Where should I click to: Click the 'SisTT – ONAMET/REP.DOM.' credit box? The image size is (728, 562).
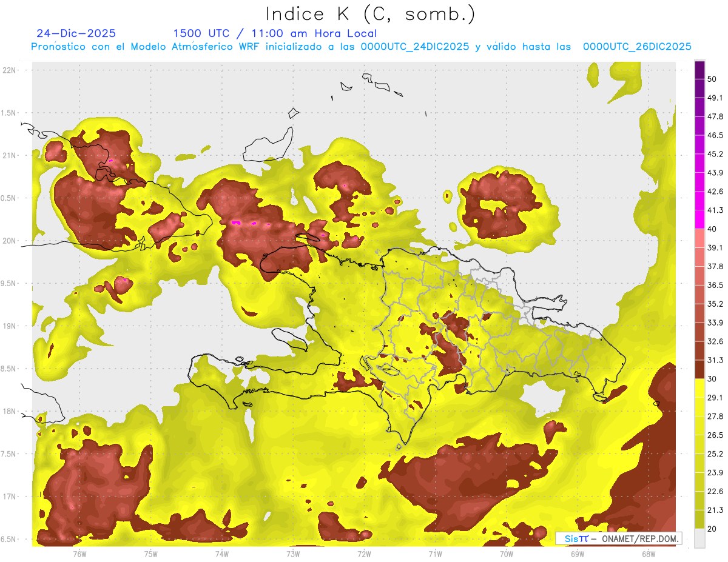point(619,538)
